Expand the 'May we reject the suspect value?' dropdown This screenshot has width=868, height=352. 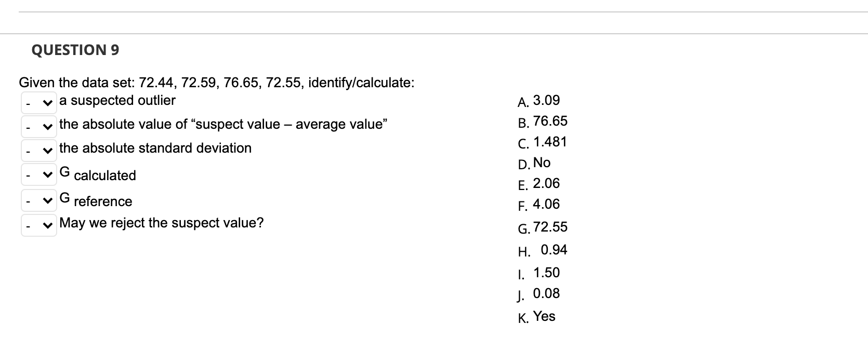point(39,224)
